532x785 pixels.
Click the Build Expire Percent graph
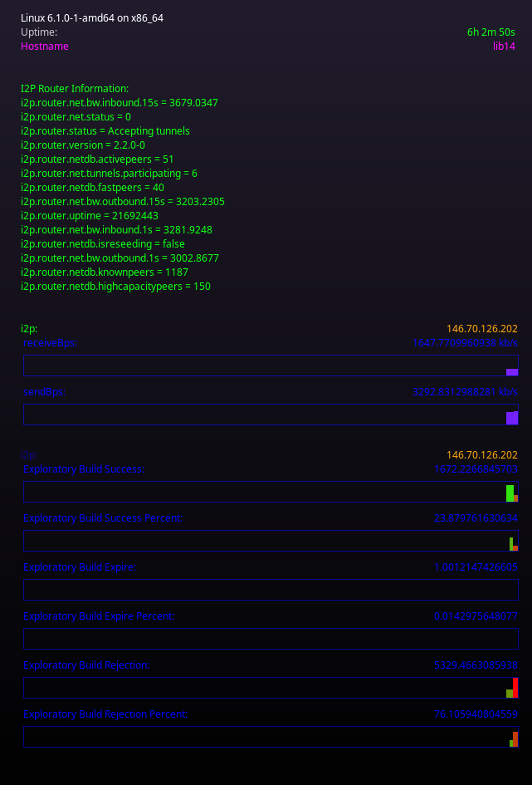coord(271,639)
